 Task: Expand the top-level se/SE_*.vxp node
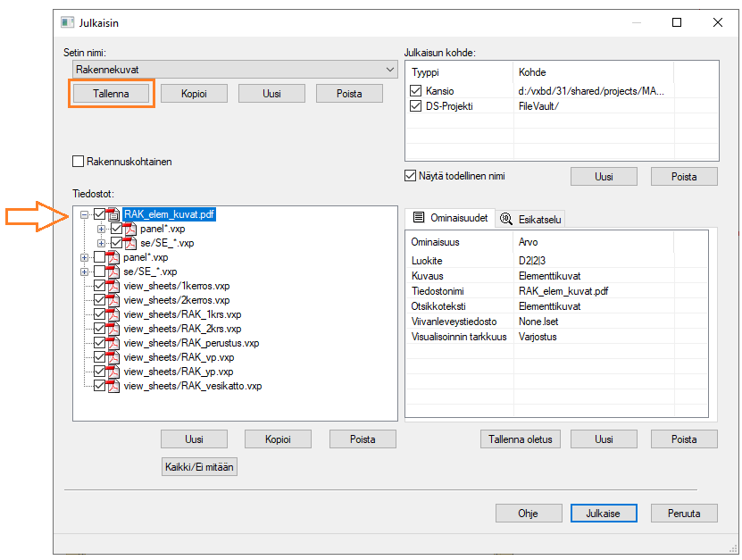click(85, 272)
